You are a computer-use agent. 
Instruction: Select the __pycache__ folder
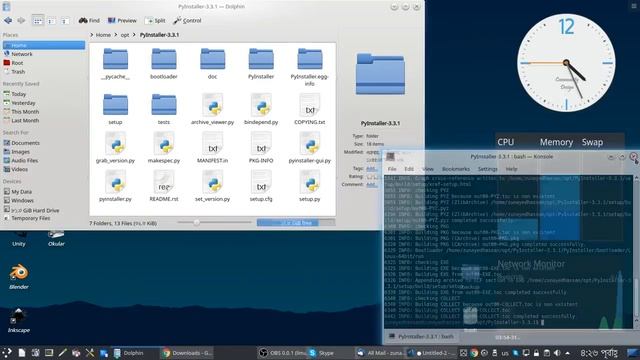[115, 63]
